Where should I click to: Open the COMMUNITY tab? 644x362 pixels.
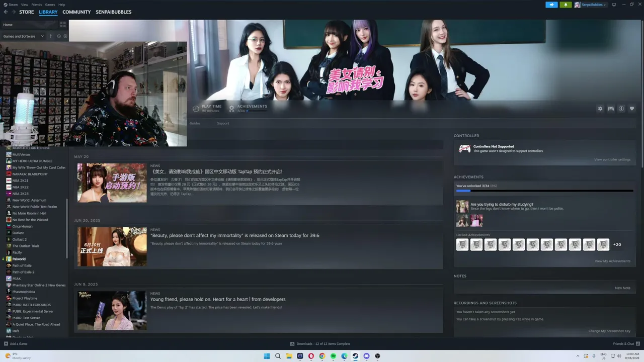(x=76, y=12)
